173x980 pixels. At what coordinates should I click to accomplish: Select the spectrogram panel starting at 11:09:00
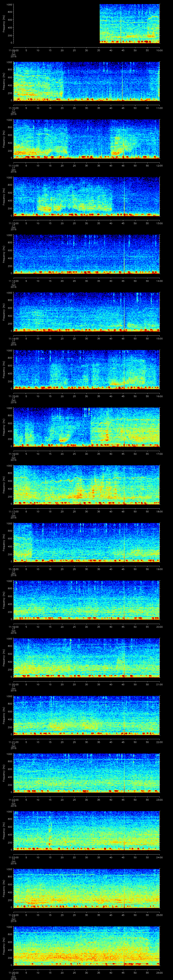coord(86,24)
